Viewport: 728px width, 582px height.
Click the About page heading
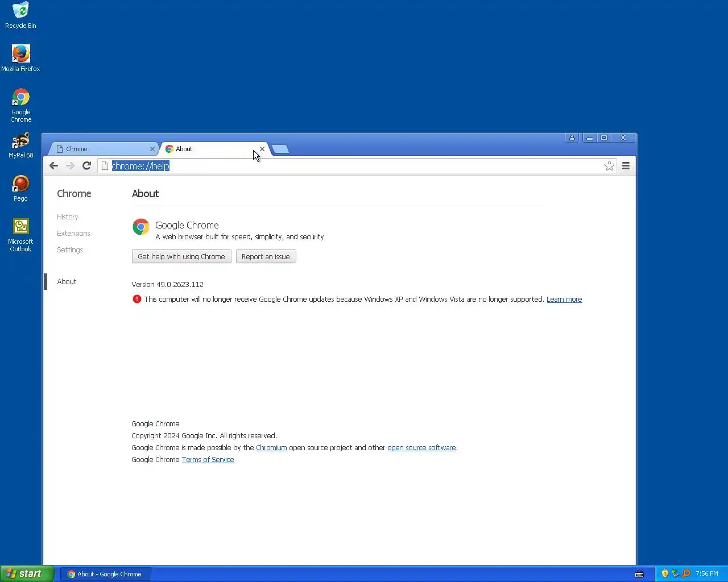[x=145, y=194]
